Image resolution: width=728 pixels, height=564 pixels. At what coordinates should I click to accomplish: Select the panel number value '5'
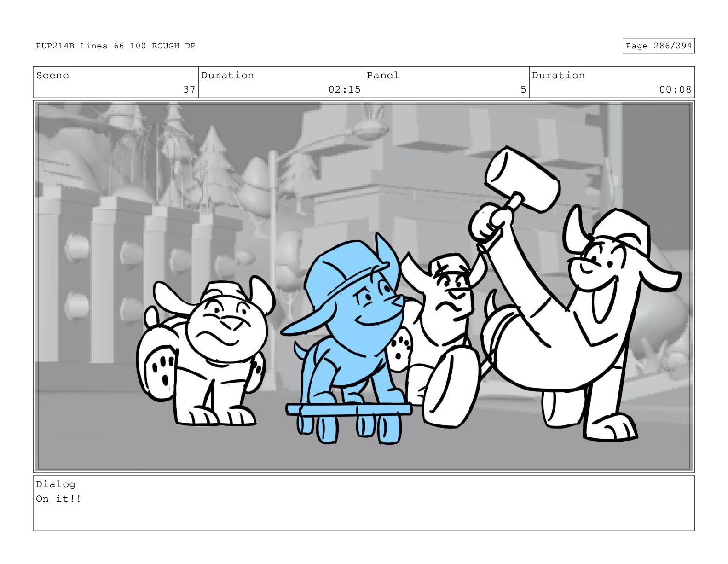pyautogui.click(x=523, y=89)
